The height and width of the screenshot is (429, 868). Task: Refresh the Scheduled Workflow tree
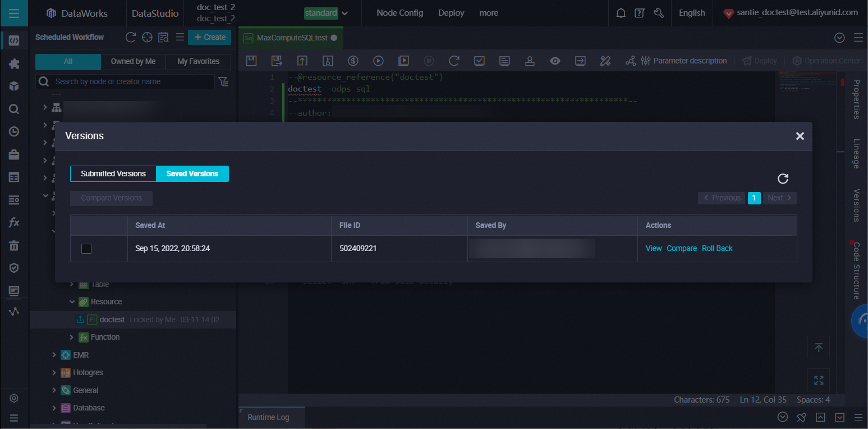click(131, 37)
